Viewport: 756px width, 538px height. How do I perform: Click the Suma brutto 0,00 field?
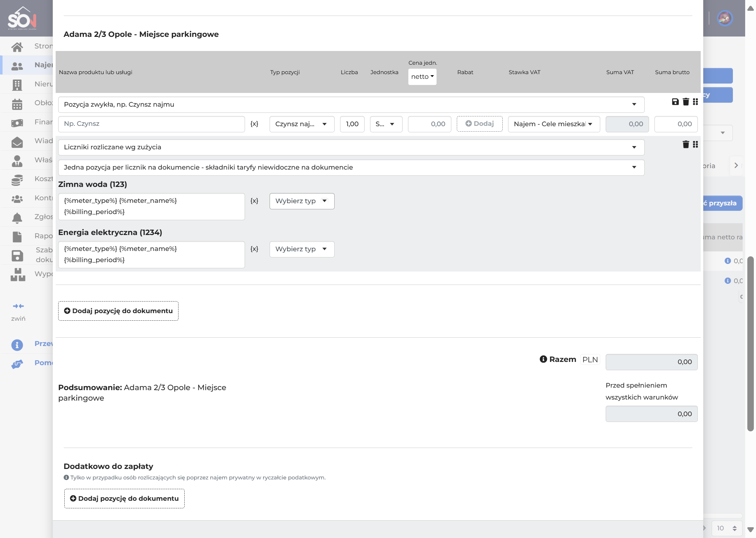point(676,124)
